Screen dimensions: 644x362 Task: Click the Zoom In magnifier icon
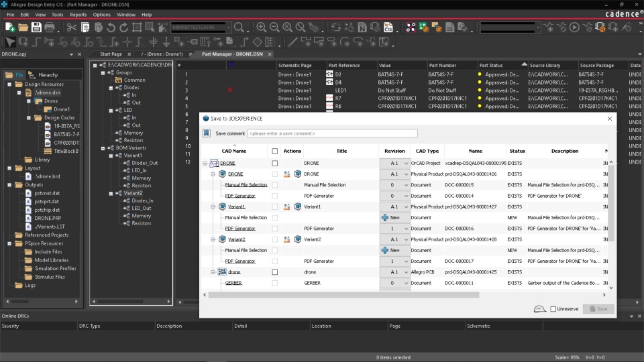261,27
